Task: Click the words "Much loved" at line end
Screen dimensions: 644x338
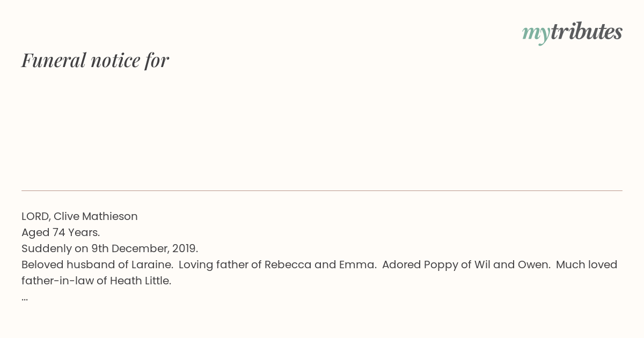Action: (x=587, y=264)
